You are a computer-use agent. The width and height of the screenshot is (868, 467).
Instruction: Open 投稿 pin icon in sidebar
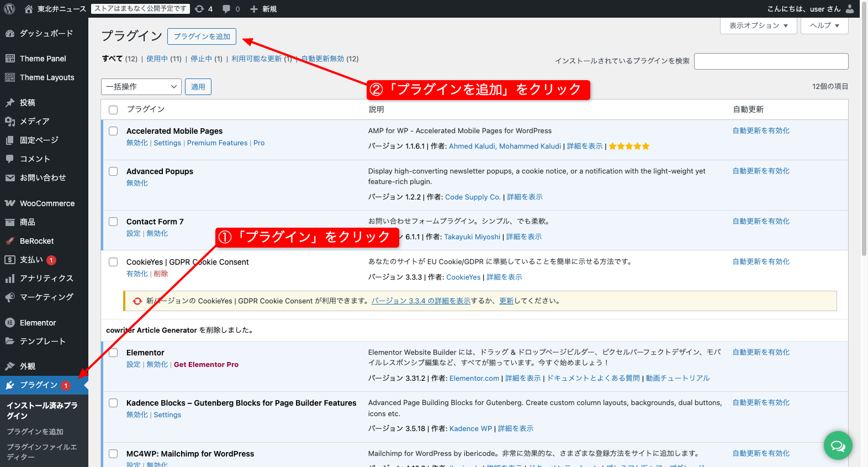10,102
